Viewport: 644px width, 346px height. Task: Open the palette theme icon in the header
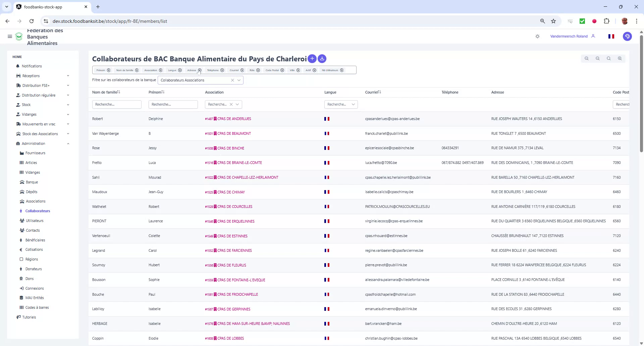click(628, 36)
